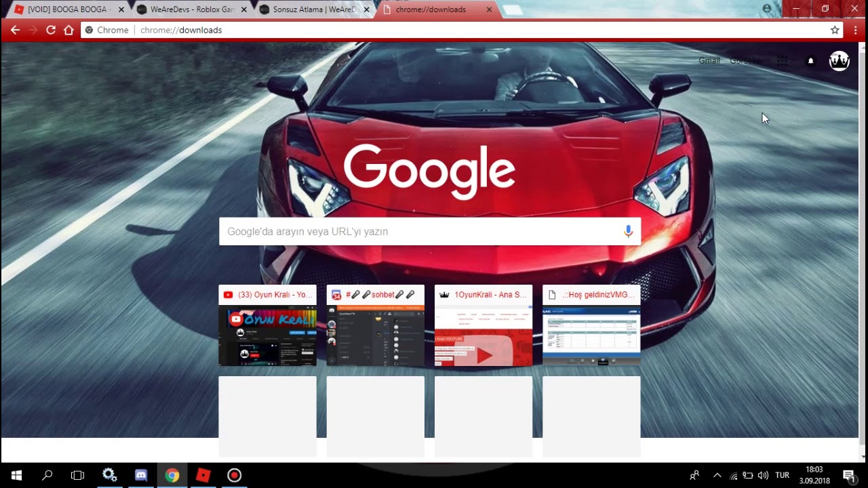Image resolution: width=868 pixels, height=488 pixels.
Task: Open Task View on the taskbar
Action: tap(77, 475)
